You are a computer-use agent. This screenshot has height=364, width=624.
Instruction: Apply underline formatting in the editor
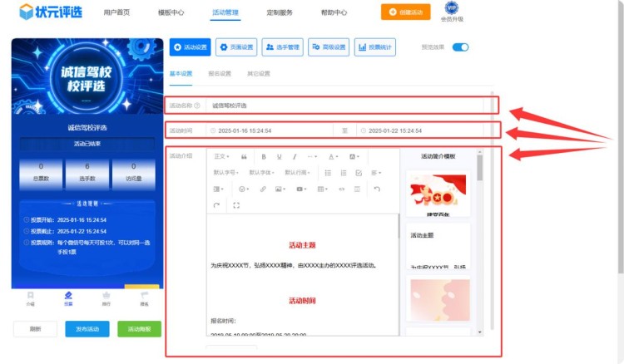(x=280, y=156)
